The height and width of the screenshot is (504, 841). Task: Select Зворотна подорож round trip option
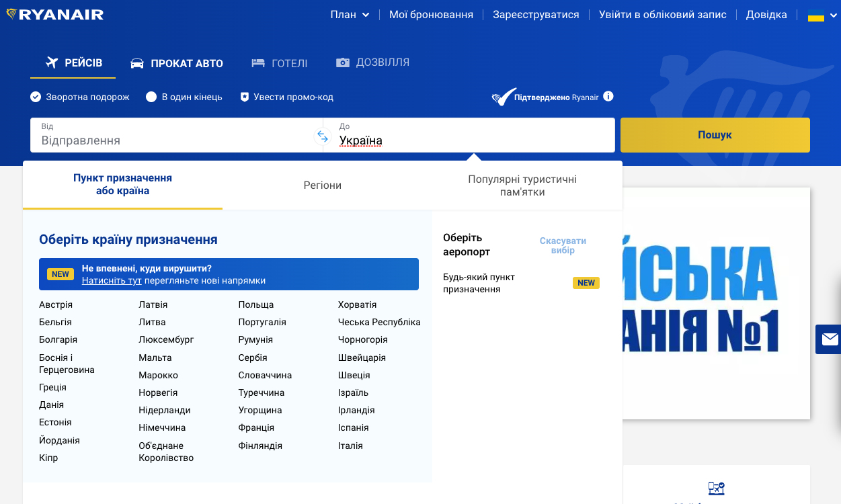pos(80,97)
